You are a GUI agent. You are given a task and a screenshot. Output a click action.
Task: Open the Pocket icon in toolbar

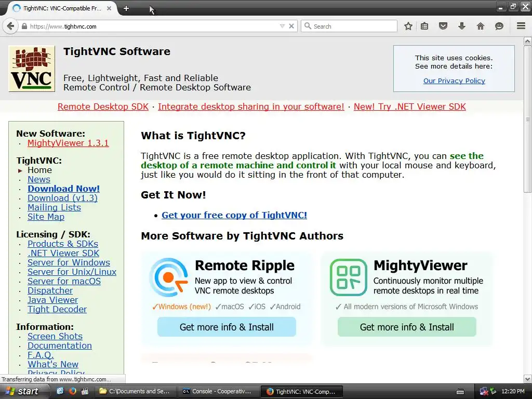[443, 26]
